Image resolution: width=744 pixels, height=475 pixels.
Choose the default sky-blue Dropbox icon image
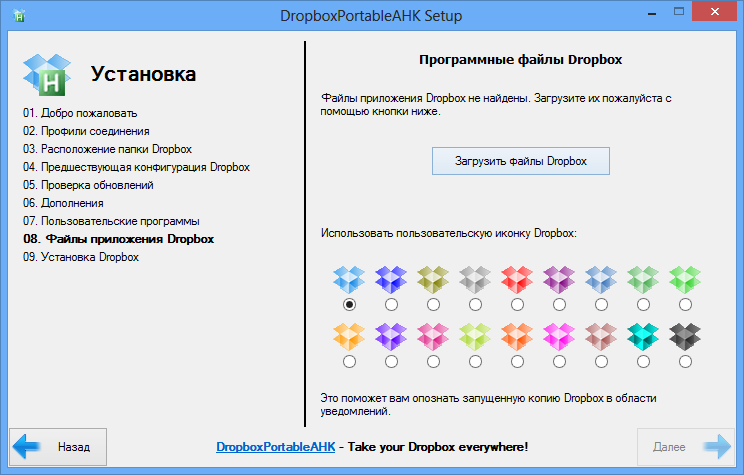[x=349, y=279]
